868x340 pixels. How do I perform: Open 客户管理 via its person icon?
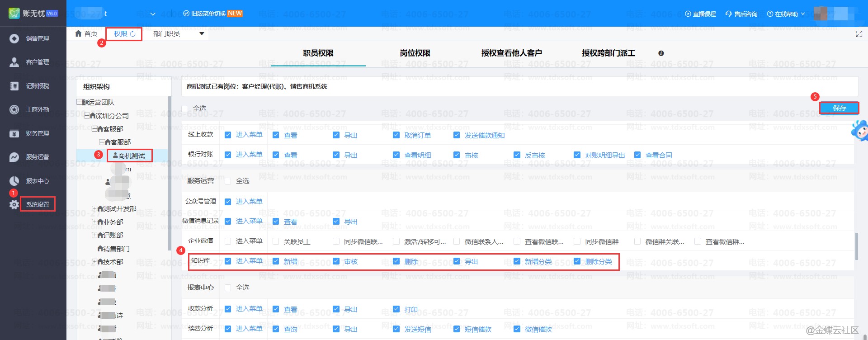coord(14,62)
